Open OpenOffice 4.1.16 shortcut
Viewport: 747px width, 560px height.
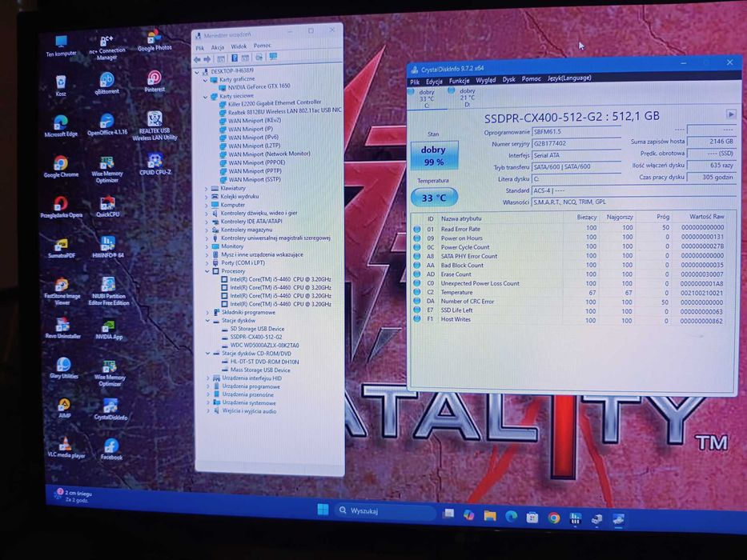click(x=107, y=124)
